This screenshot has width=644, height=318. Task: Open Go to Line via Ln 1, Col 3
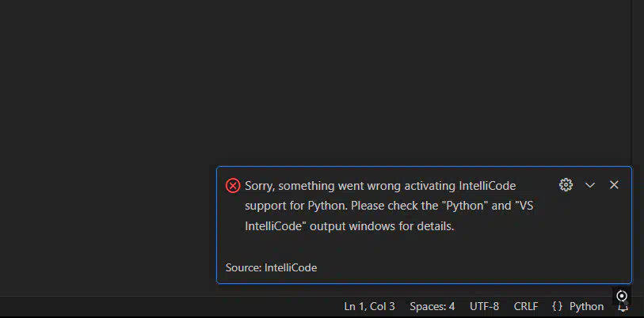(369, 306)
